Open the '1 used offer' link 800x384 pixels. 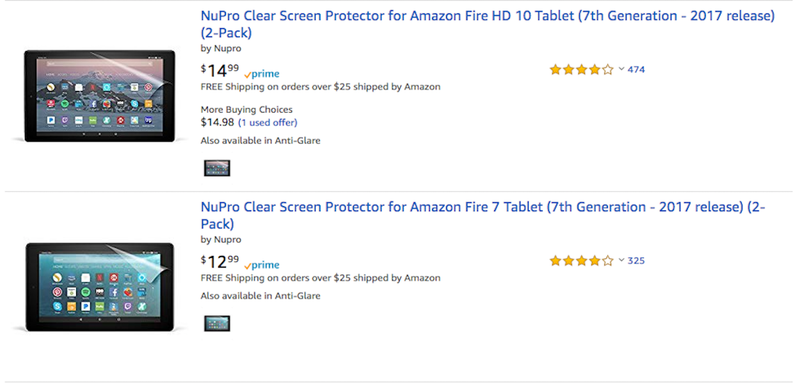268,122
